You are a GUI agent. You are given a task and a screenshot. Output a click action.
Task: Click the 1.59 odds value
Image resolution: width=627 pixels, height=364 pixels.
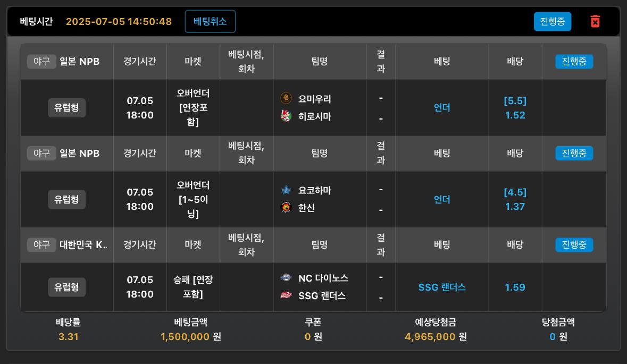pos(515,287)
